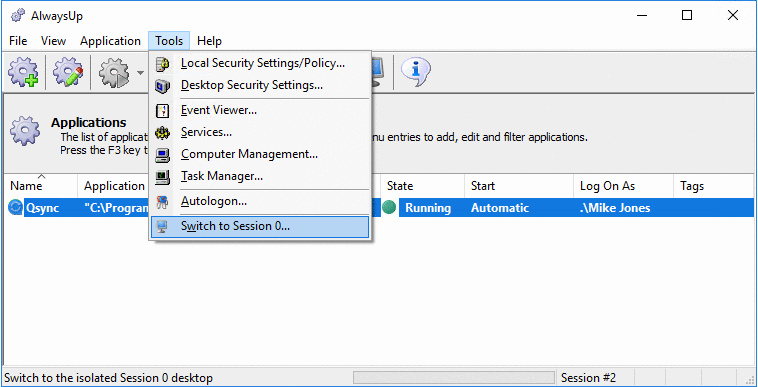Click the Desktop Security Settings icon
The width and height of the screenshot is (758, 387).
[162, 86]
